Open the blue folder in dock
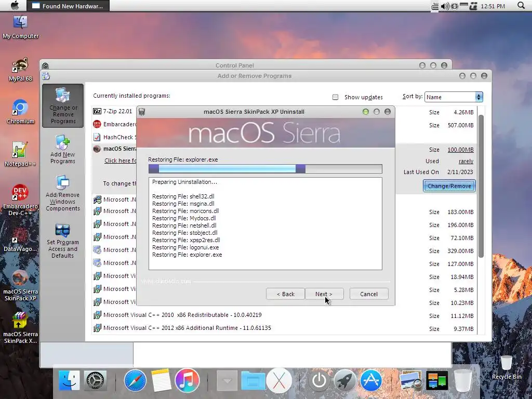This screenshot has width=532, height=399. 253,381
